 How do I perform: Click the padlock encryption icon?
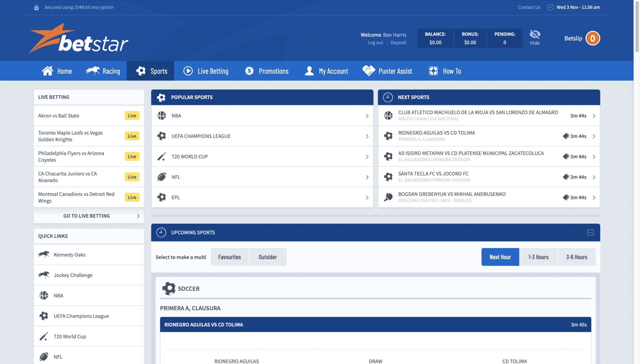click(37, 7)
